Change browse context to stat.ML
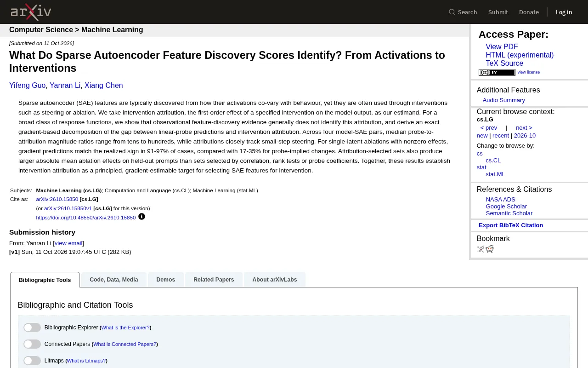Image resolution: width=588 pixels, height=368 pixels. point(495,174)
